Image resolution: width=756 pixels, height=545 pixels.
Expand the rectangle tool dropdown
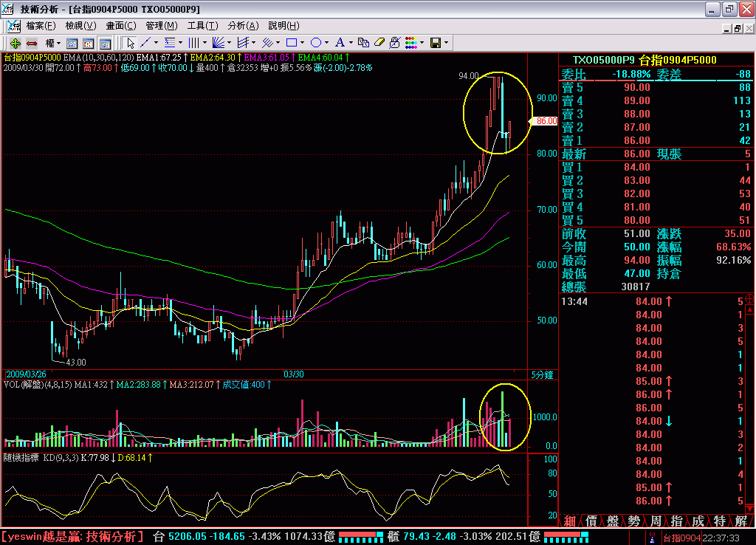pos(302,44)
